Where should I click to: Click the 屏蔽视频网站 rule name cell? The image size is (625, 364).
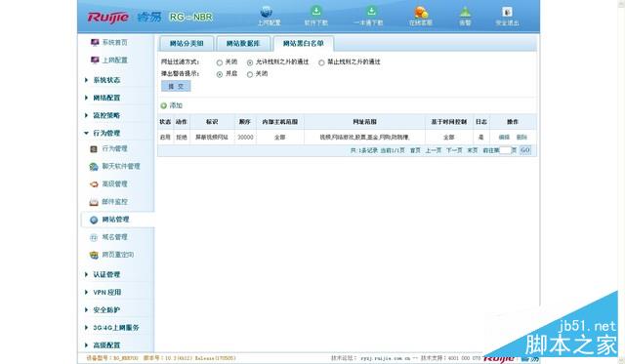click(x=212, y=137)
